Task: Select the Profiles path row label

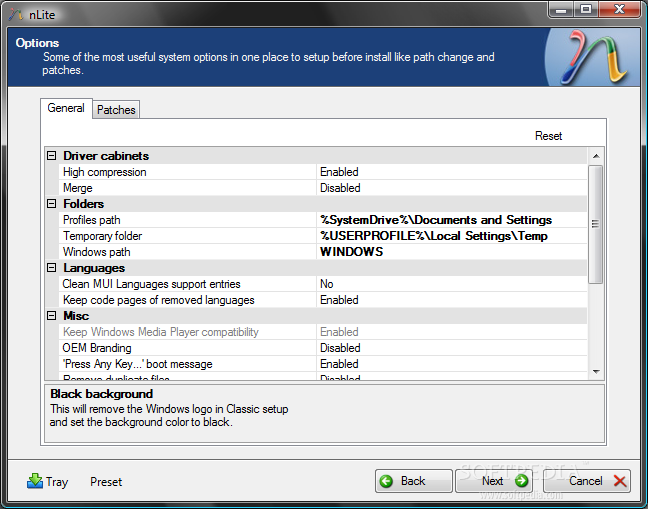Action: [x=91, y=220]
